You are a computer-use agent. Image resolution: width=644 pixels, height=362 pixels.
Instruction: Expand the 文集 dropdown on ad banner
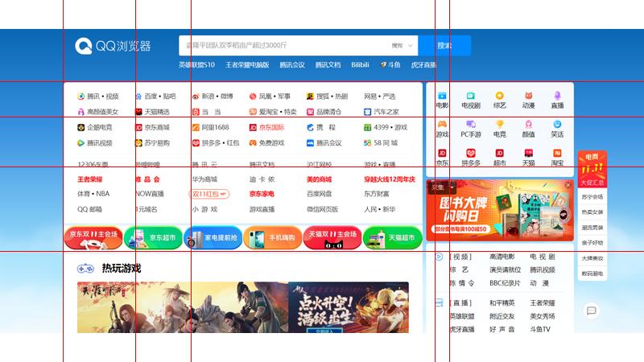pos(443,187)
